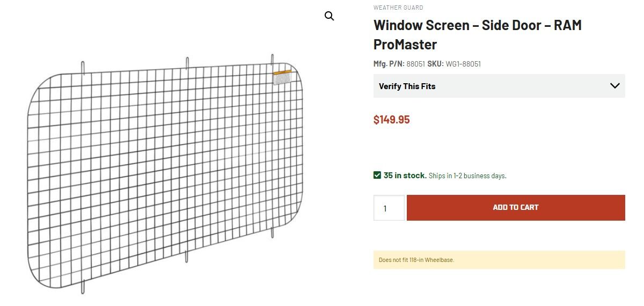Open the Weather Guard brand link
Image resolution: width=644 pixels, height=306 pixels.
click(398, 8)
